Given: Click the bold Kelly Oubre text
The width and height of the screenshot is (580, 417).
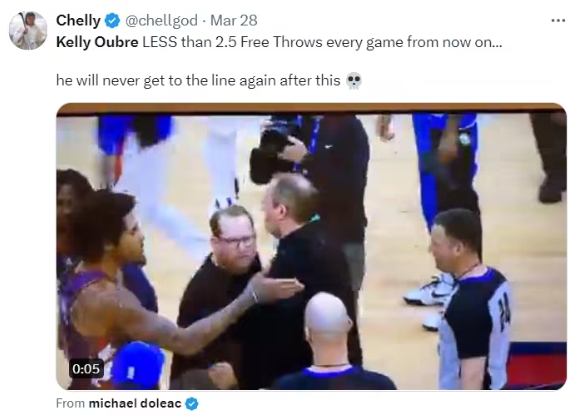Looking at the screenshot, I should point(97,42).
